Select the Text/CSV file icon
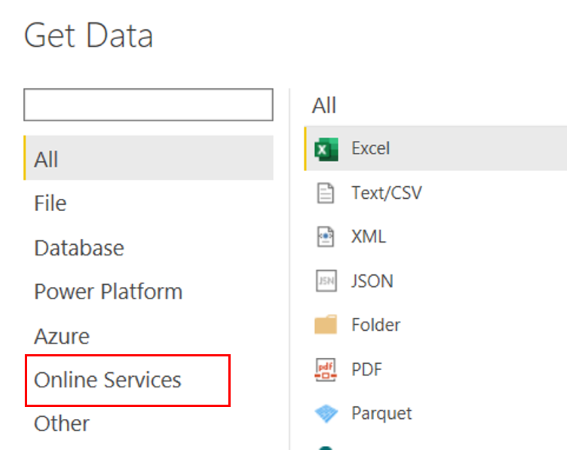 point(325,193)
